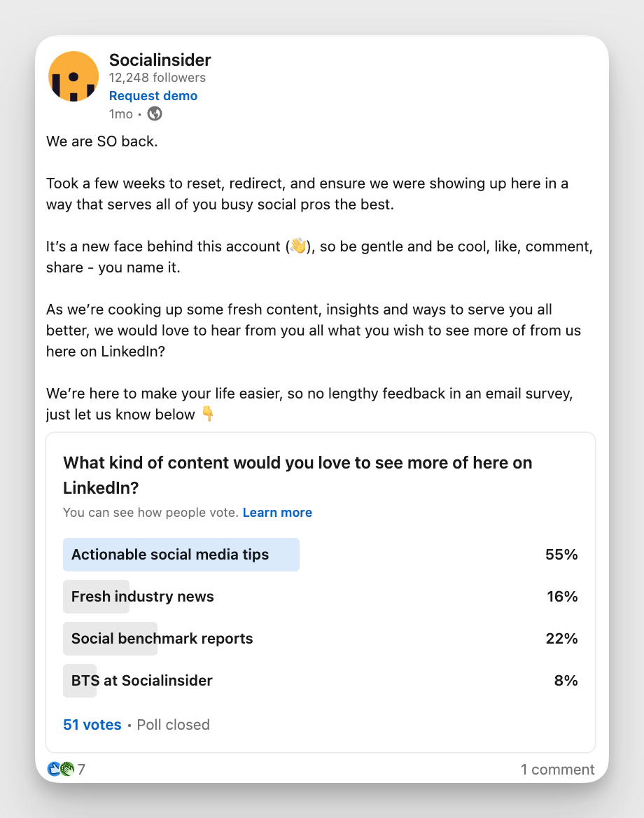Click the 55% result bar

click(561, 554)
